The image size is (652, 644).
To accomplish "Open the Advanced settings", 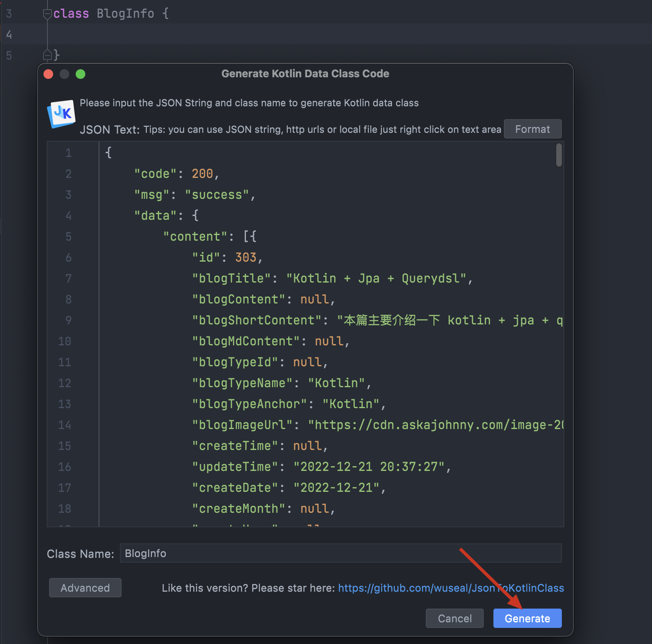I will click(x=85, y=588).
